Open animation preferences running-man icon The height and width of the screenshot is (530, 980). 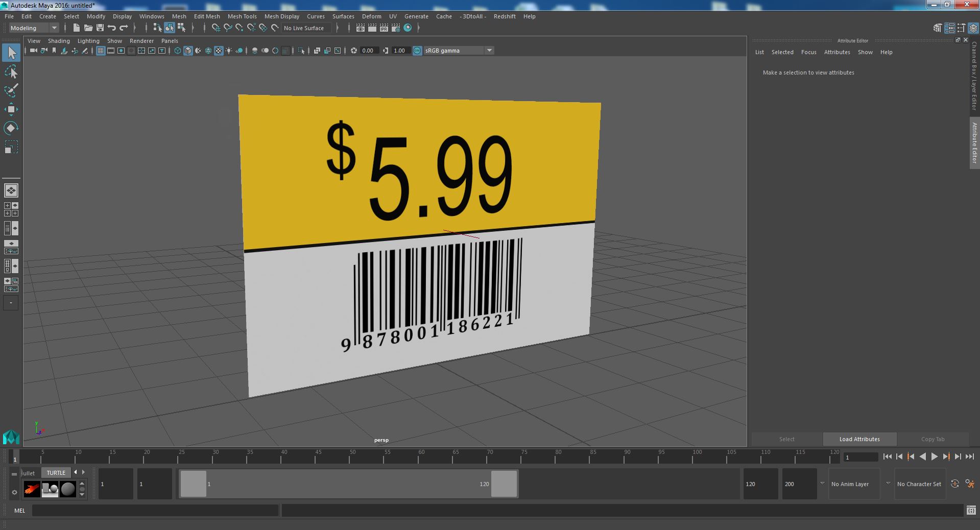(970, 484)
